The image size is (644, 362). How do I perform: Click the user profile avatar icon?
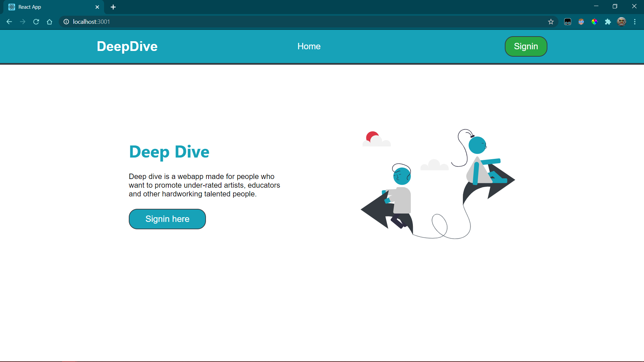622,22
